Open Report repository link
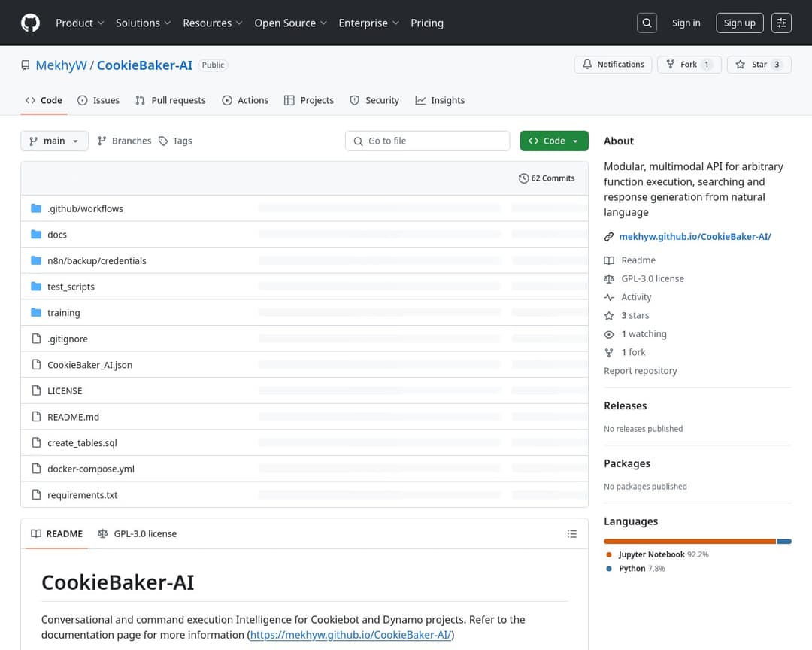The image size is (812, 650). click(640, 371)
